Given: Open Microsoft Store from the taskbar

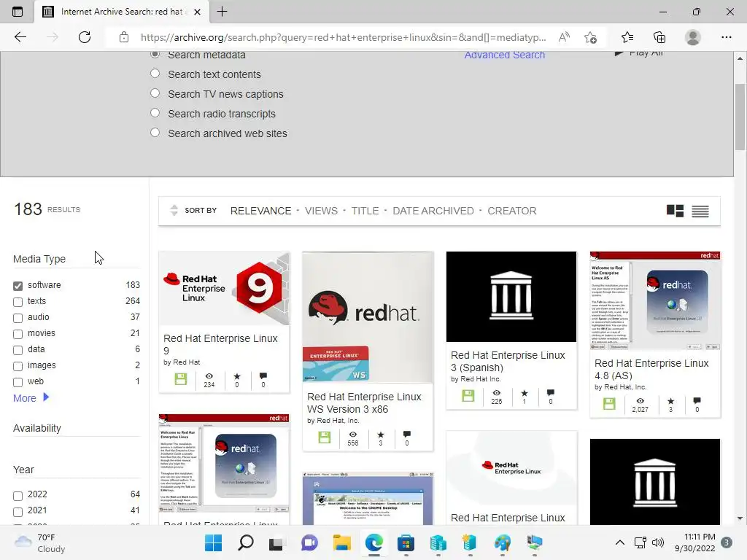Looking at the screenshot, I should 406,542.
